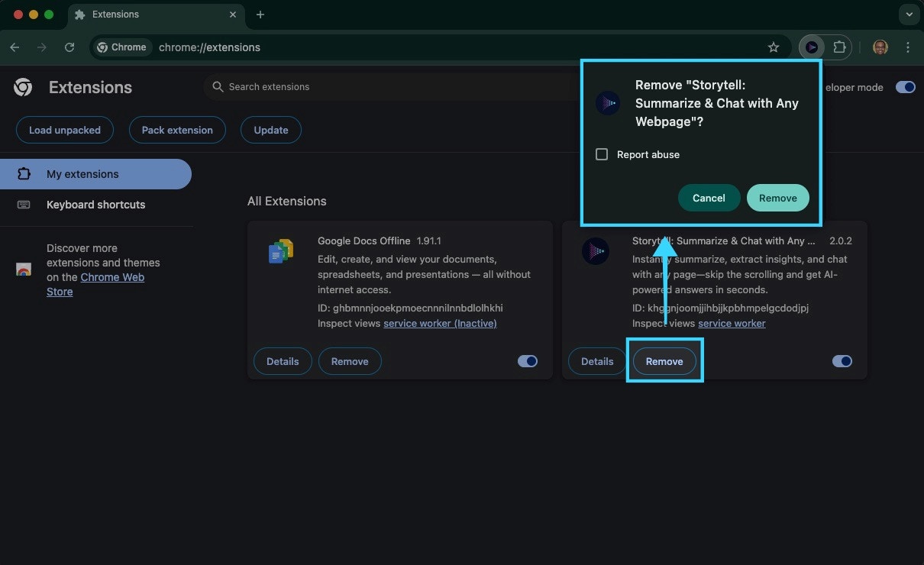The image size is (924, 565).
Task: Cancel the remove extension dialog
Action: [709, 198]
